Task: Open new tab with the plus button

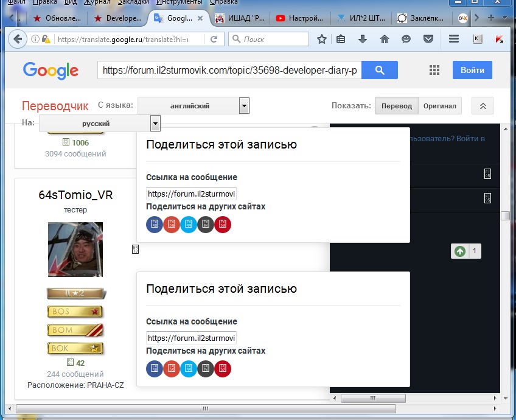Action: point(490,18)
